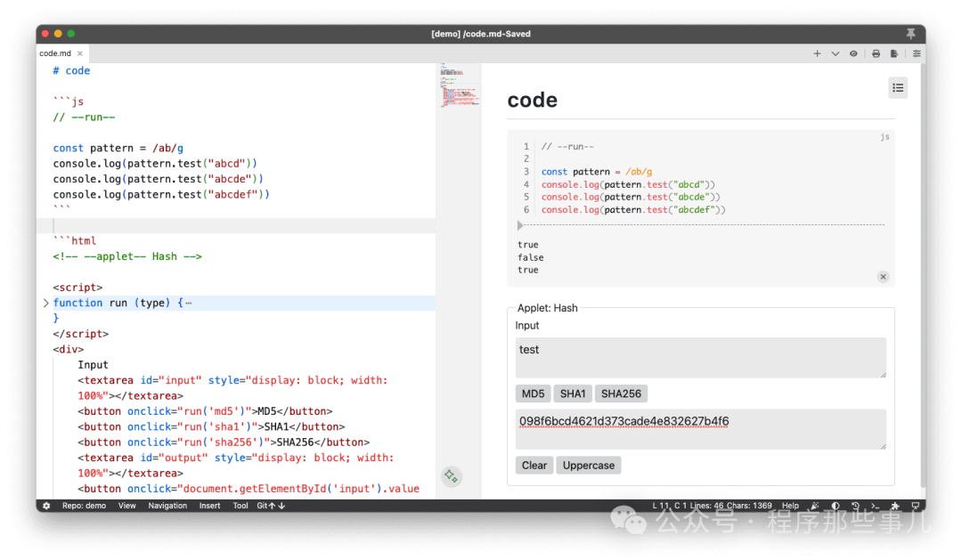Viewport: 962px width, 560px height.
Task: Click the print icon
Action: [876, 53]
